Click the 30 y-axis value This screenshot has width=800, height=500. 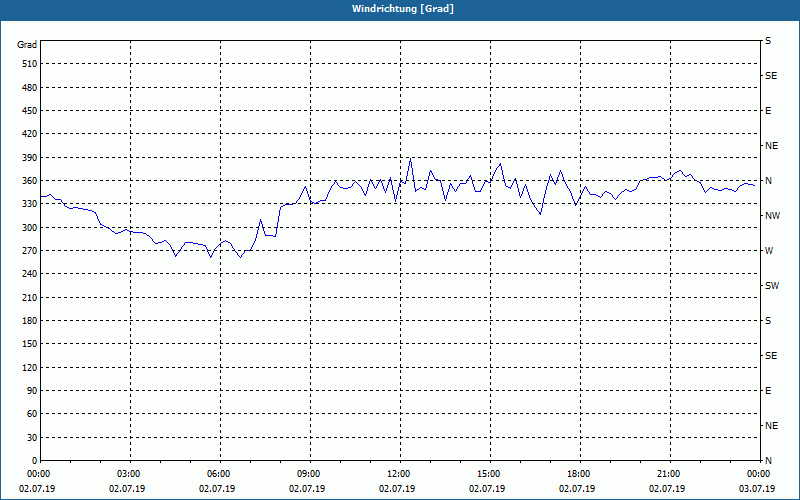point(32,437)
